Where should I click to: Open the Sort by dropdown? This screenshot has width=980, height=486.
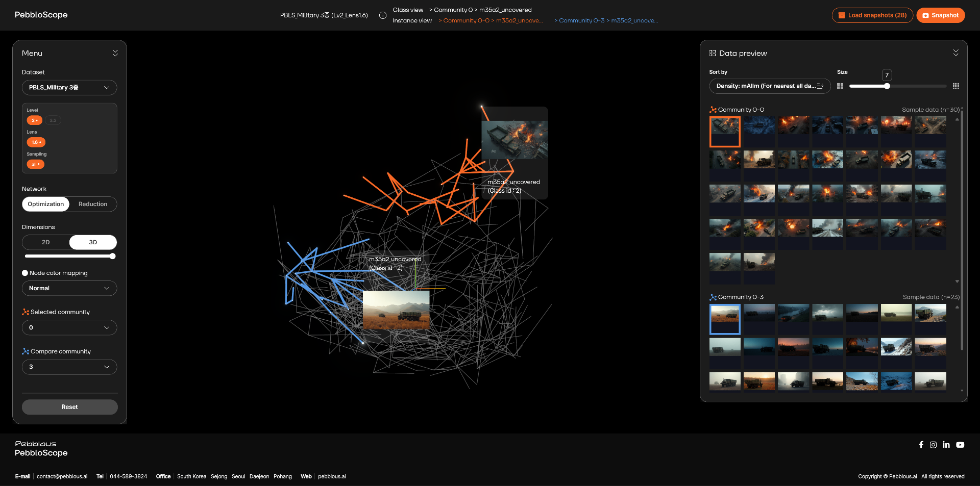tap(769, 86)
